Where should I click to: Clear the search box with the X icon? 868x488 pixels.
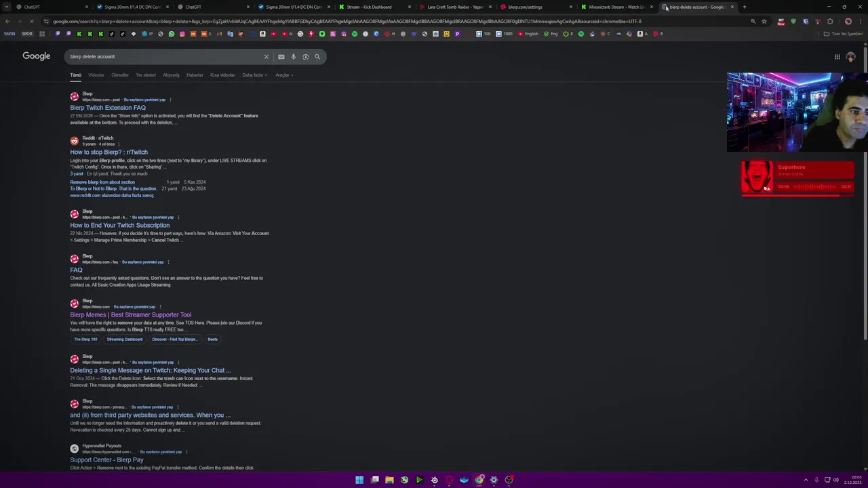coord(266,57)
